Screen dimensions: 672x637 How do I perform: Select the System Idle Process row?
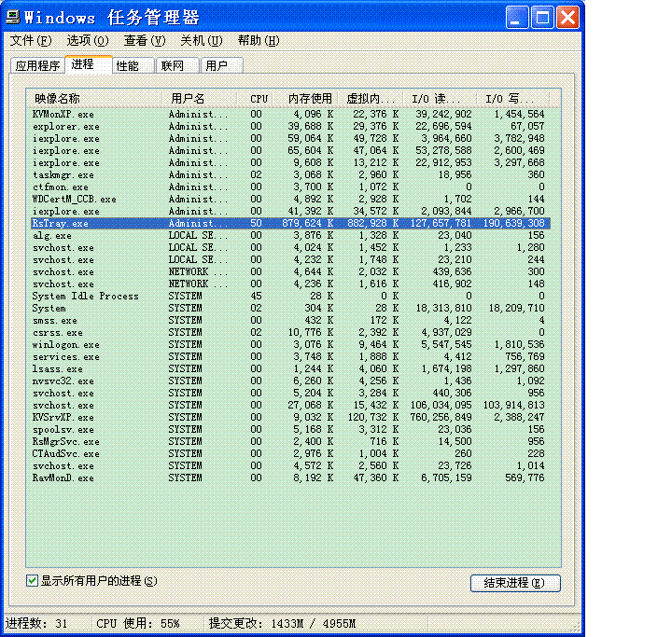coord(290,296)
